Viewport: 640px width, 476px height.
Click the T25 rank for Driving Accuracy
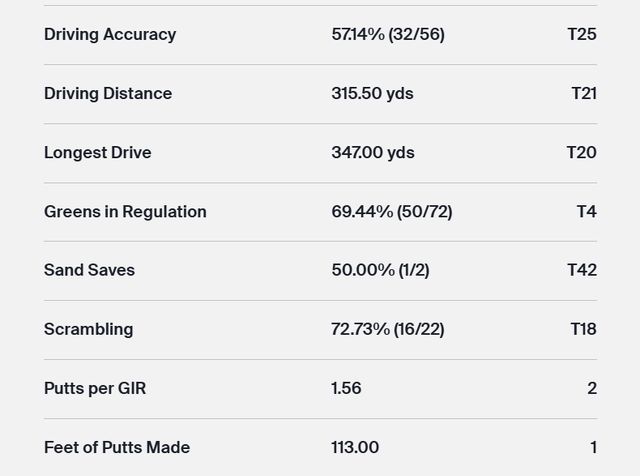pyautogui.click(x=581, y=34)
